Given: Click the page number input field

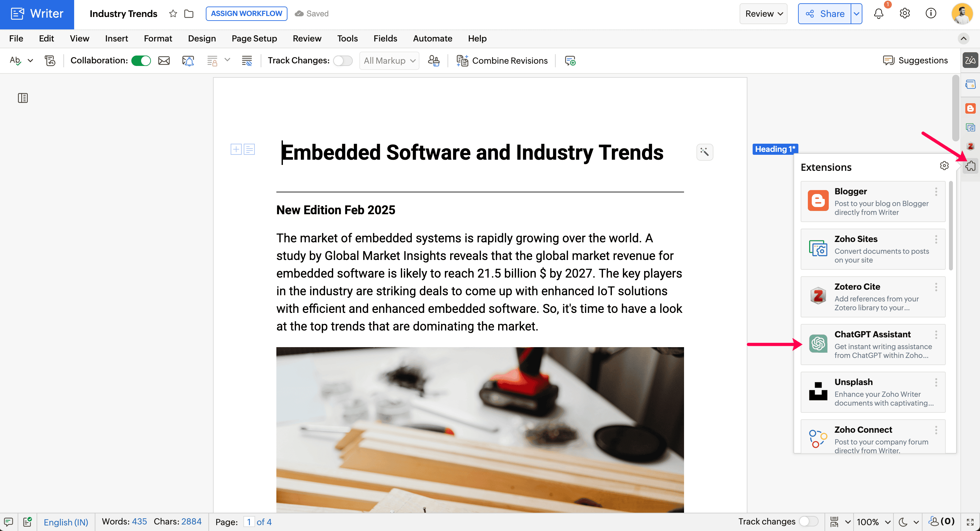Looking at the screenshot, I should coord(249,522).
